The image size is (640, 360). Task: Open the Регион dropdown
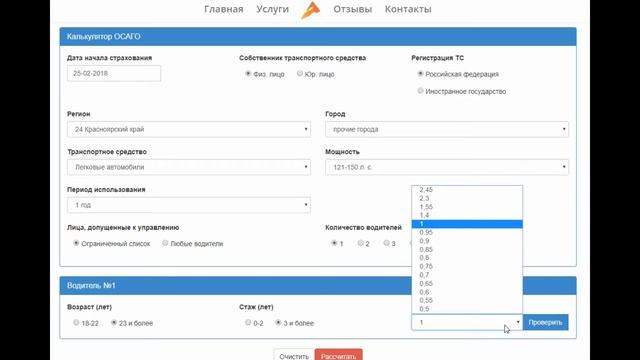[x=189, y=129]
